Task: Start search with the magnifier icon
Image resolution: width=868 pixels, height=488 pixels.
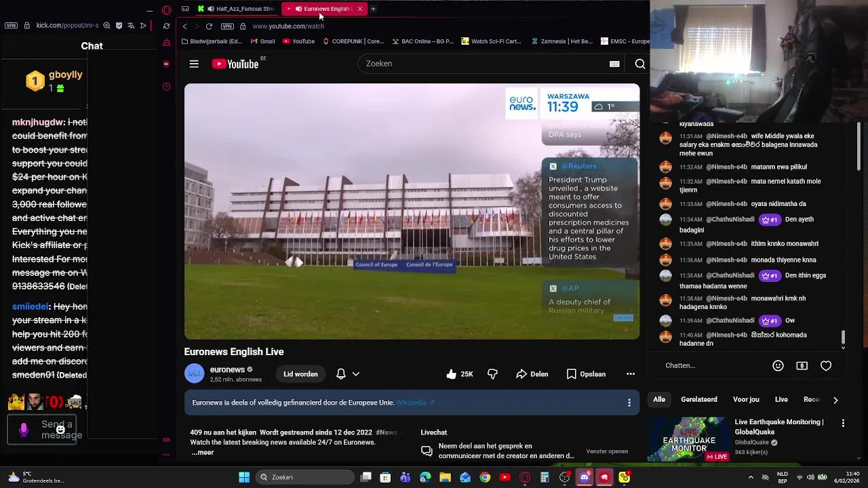Action: 639,64
